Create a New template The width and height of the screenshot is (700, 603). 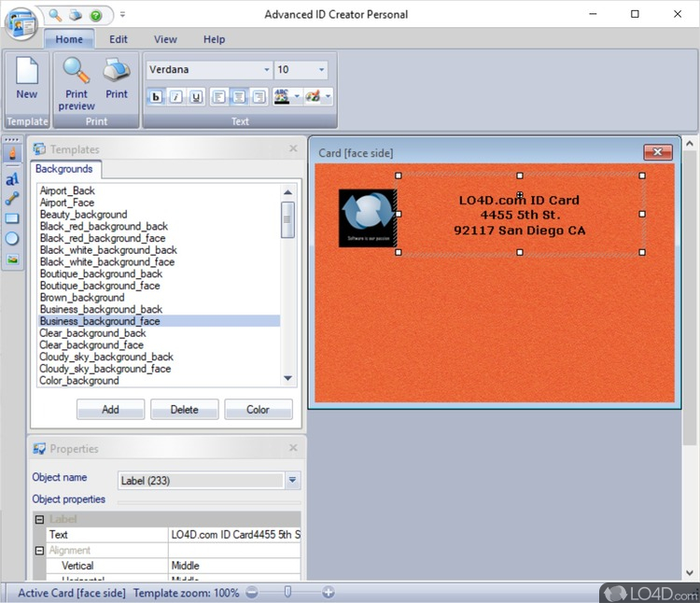coord(27,78)
